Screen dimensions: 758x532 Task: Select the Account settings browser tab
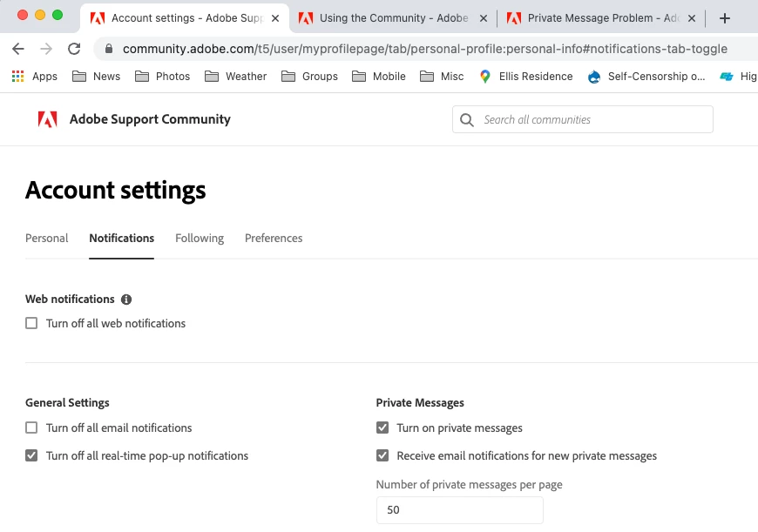[185, 18]
